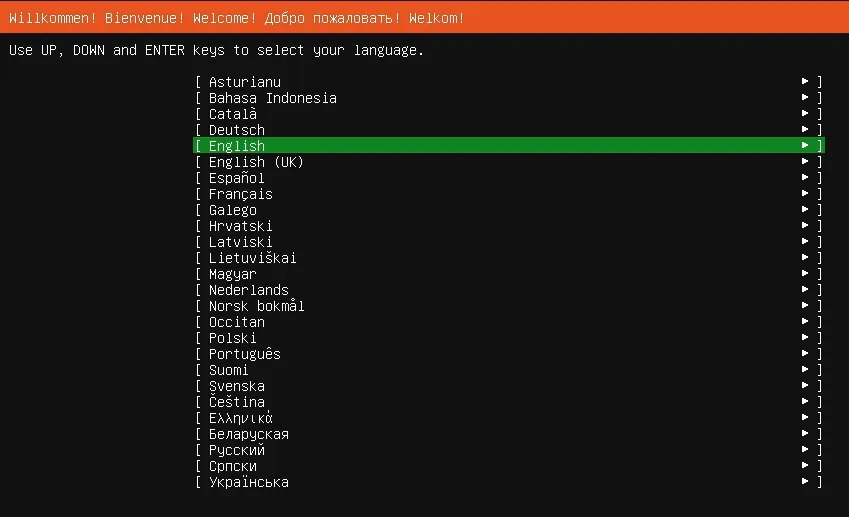Click arrow at end of Українська row

[805, 481]
